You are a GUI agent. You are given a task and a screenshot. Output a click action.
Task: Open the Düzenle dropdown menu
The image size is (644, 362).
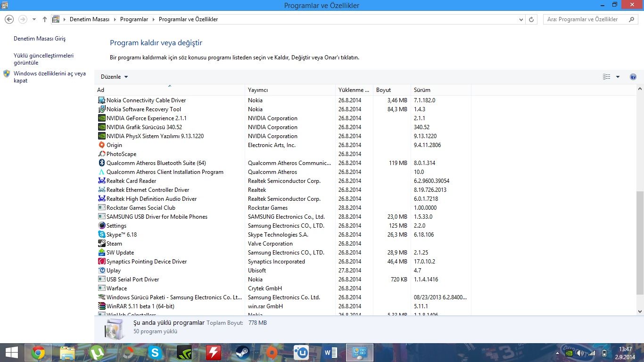coord(114,77)
